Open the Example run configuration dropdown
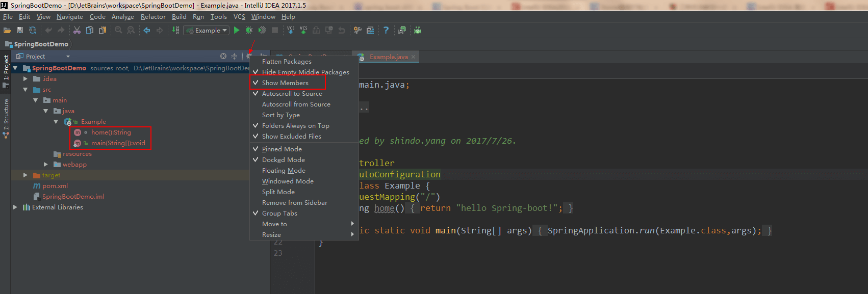This screenshot has width=868, height=294. click(206, 31)
